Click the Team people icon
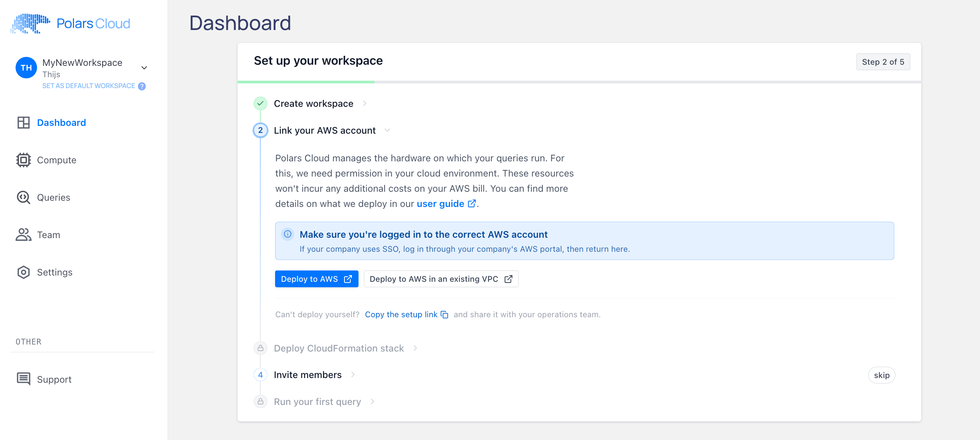The height and width of the screenshot is (440, 980). pyautogui.click(x=23, y=235)
